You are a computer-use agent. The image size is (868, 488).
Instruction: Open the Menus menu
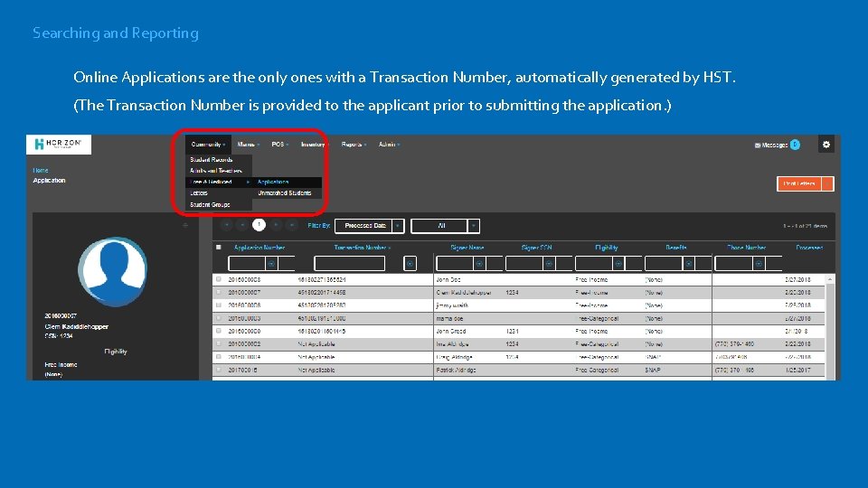click(x=248, y=145)
